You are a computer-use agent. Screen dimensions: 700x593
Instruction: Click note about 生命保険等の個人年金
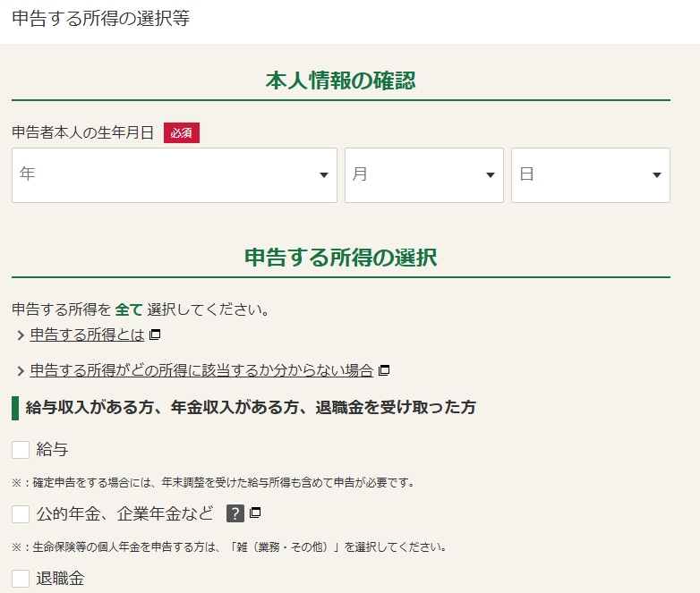pyautogui.click(x=229, y=547)
